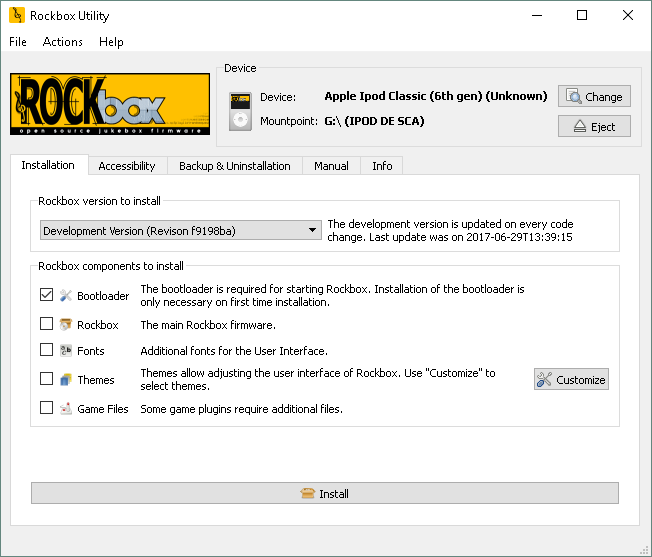The height and width of the screenshot is (557, 652).
Task: Maximize the Rockbox Utility window
Action: click(x=582, y=15)
